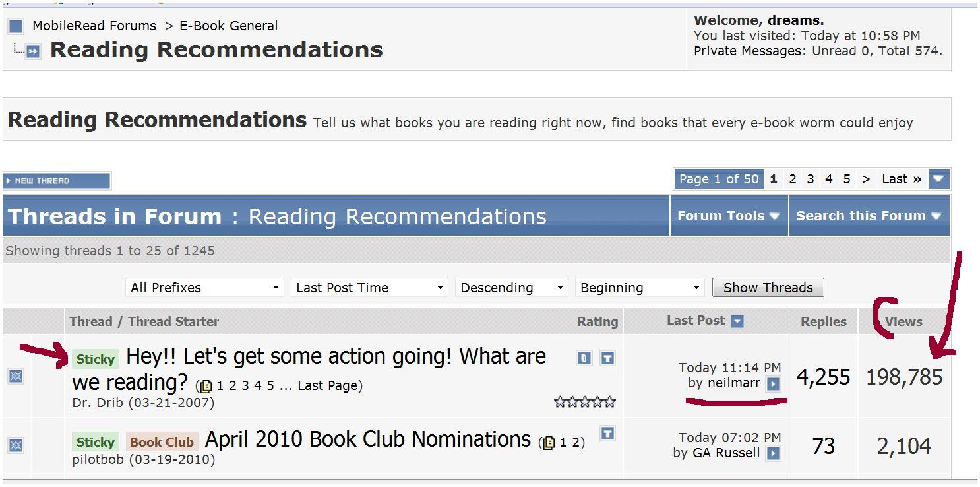
Task: Click the multi-page icon beside April 2010 Book Club Nominations
Action: pos(548,443)
